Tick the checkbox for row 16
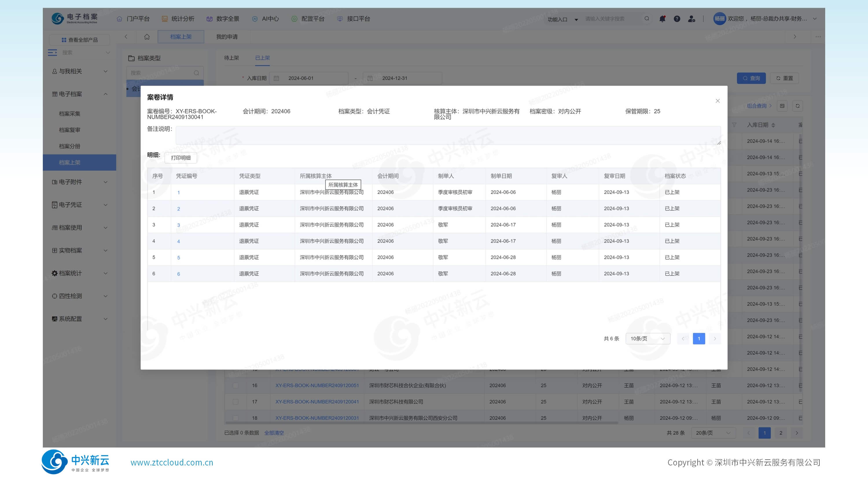The width and height of the screenshot is (868, 488). click(236, 386)
